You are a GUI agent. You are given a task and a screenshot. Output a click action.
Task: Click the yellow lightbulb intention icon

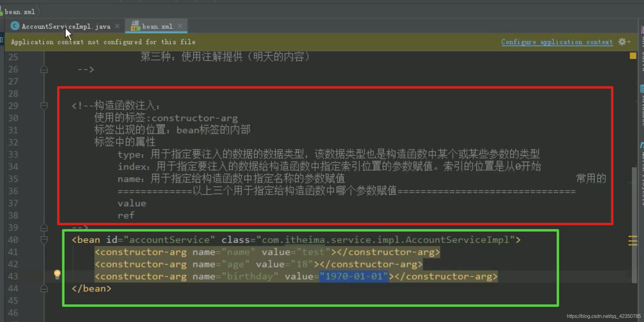(57, 275)
